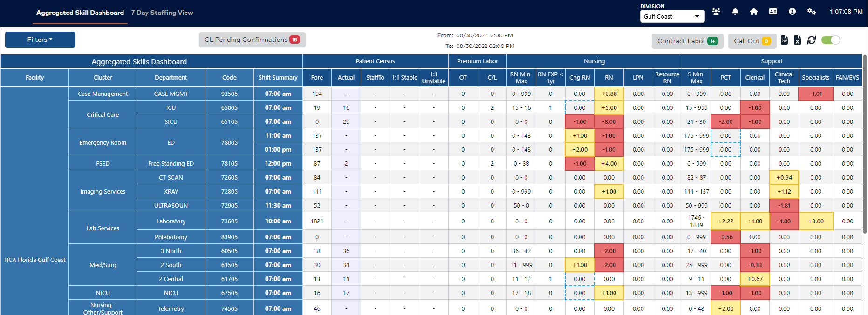This screenshot has height=315, width=868.
Task: Open the ID card icon
Action: [773, 12]
